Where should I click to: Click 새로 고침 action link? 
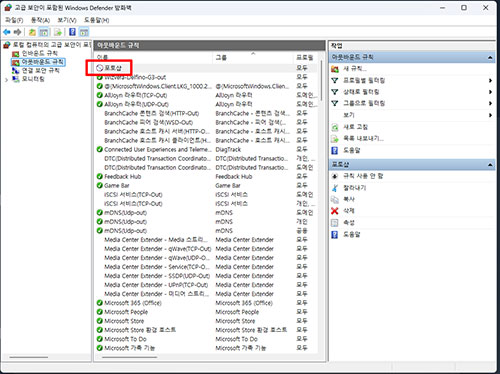(x=356, y=127)
